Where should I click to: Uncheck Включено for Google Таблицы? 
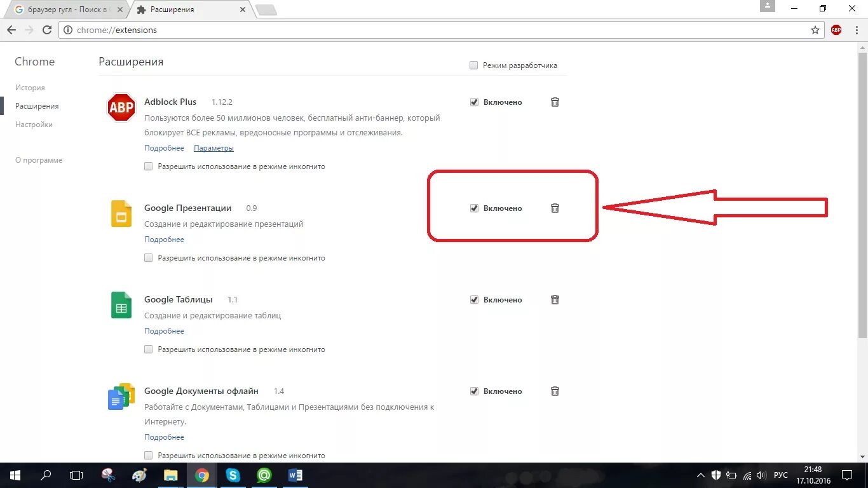(x=474, y=299)
